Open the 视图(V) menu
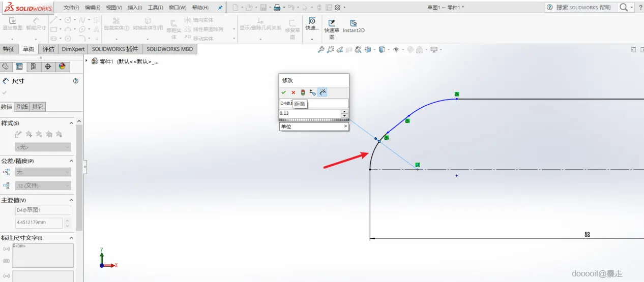This screenshot has height=282, width=644. 114,8
